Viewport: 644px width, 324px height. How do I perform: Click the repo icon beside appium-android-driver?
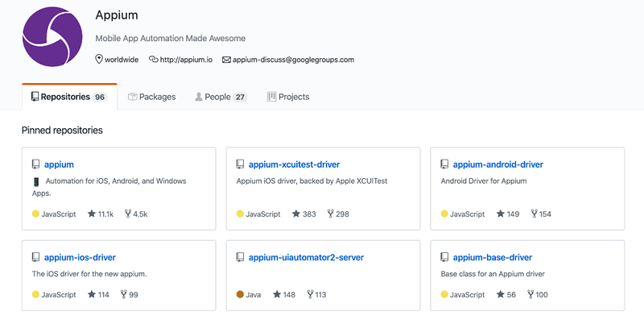pos(444,164)
